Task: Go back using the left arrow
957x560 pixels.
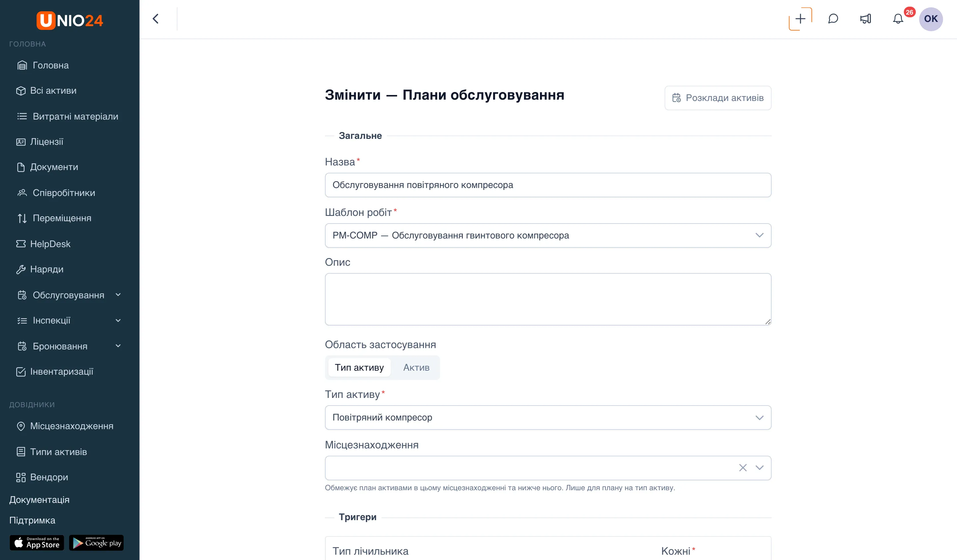Action: pos(155,19)
